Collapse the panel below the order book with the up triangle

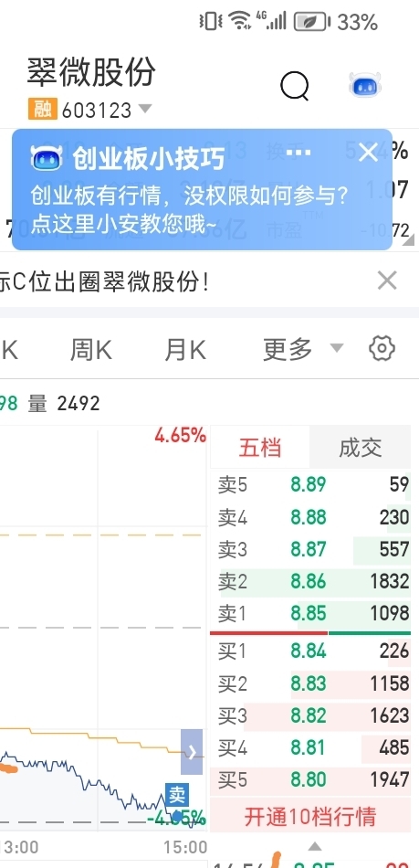[x=315, y=846]
